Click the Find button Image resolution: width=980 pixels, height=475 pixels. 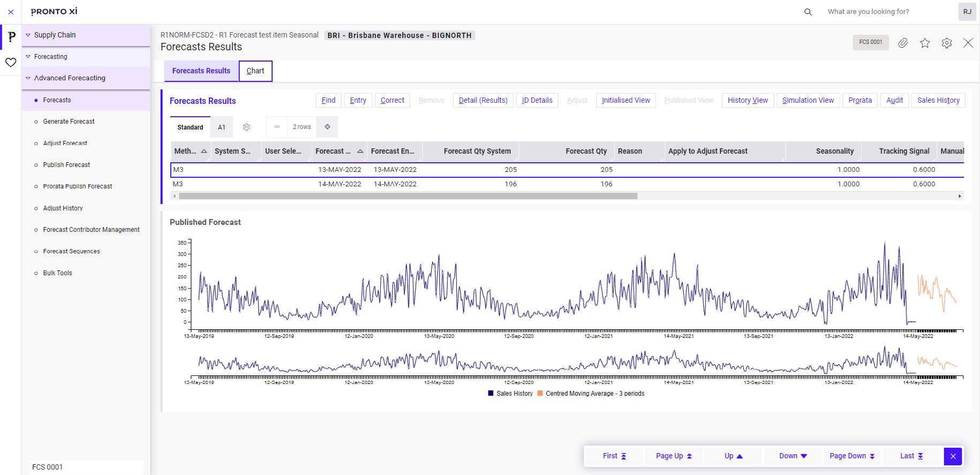pos(329,100)
